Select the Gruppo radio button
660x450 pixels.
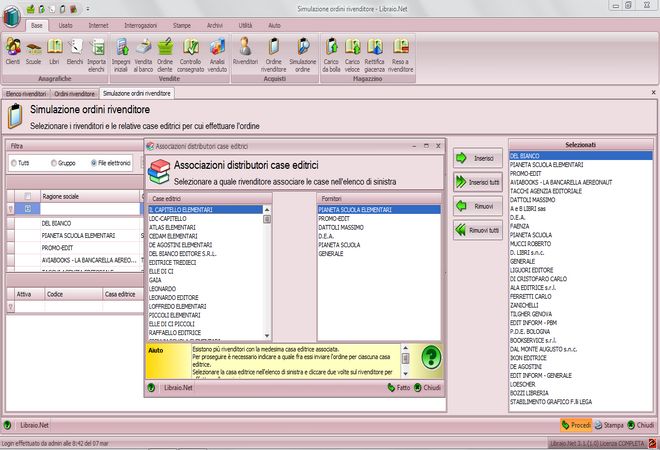(54, 163)
